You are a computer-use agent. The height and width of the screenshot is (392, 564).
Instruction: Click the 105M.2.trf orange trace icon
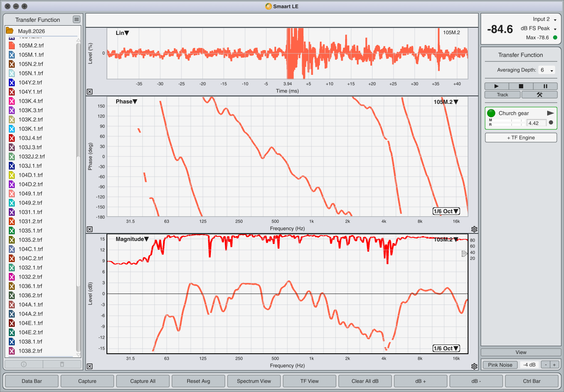[x=12, y=45]
